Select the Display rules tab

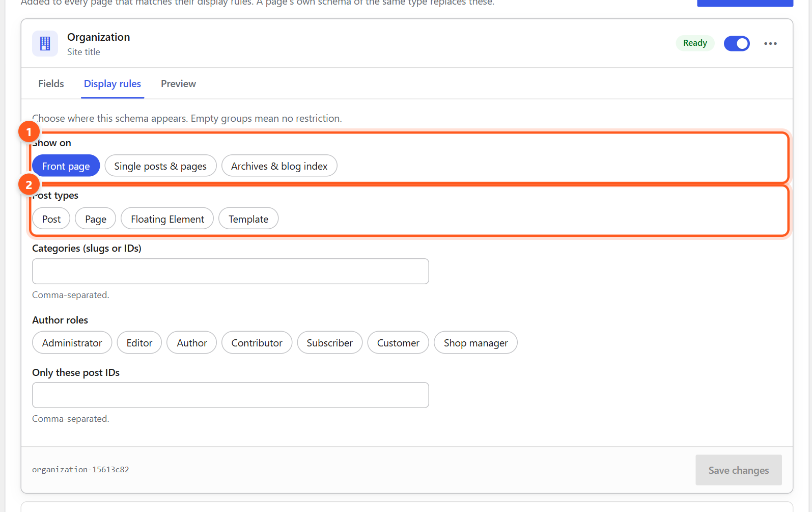tap(113, 84)
